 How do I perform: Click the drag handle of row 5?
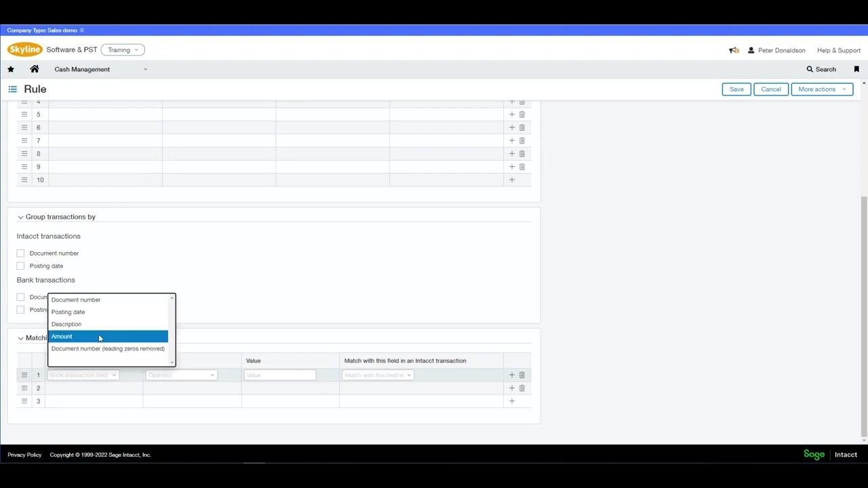pos(24,115)
